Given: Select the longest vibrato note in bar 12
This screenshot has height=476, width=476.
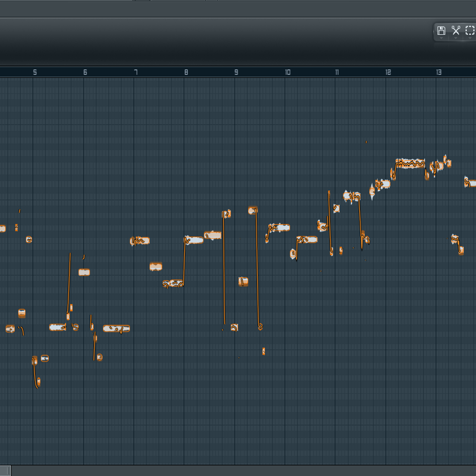Looking at the screenshot, I should (x=410, y=164).
